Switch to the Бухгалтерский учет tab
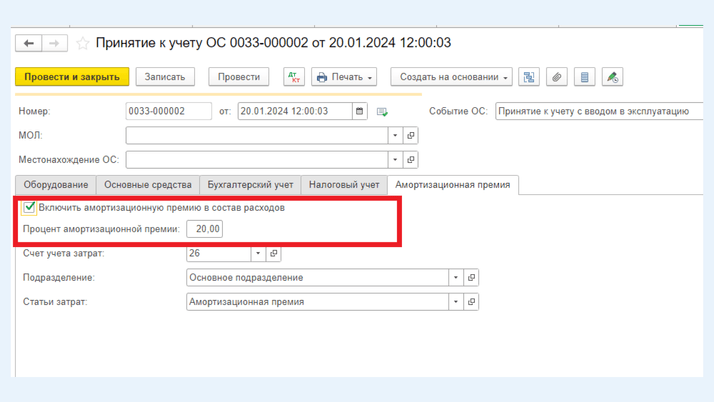Viewport: 714px width, 402px height. click(x=250, y=185)
